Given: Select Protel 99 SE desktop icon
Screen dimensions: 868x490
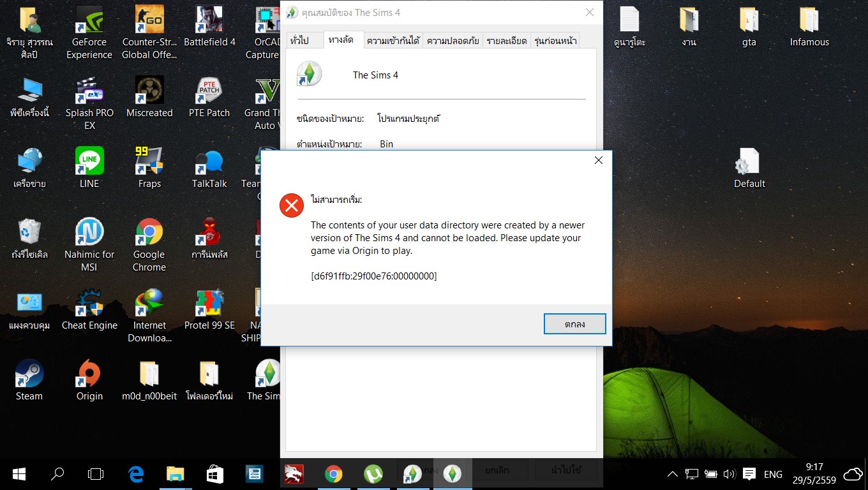Looking at the screenshot, I should 209,309.
